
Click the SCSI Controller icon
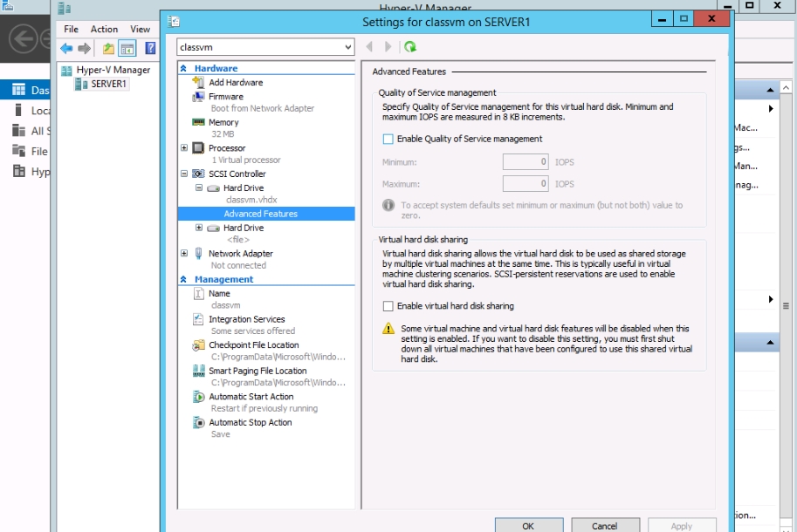198,174
